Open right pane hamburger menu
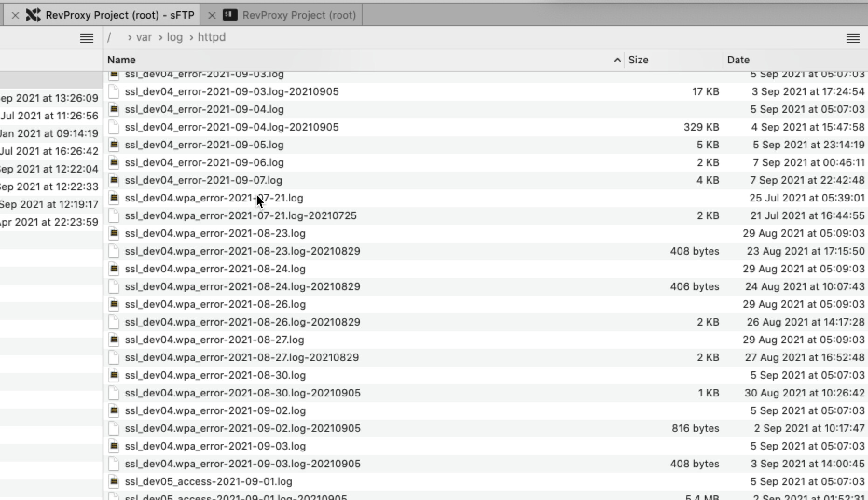Viewport: 868px width, 500px height. tap(853, 38)
